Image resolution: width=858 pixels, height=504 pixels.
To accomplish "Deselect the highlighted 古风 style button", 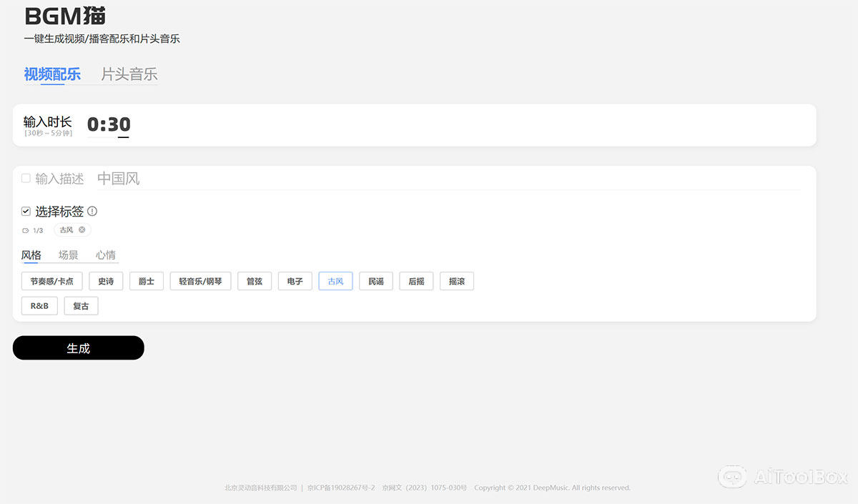I will click(335, 282).
